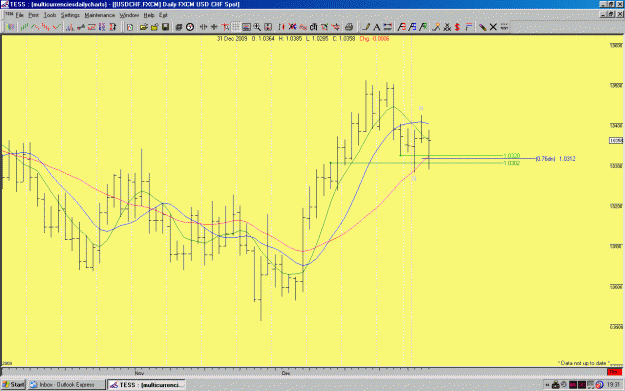
Task: Click the green F Fibonacci icon
Action: 423,27
